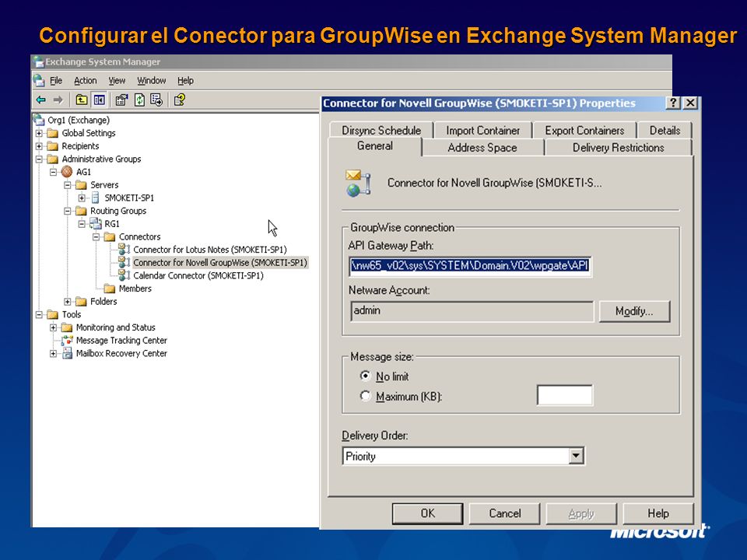This screenshot has height=560, width=747.
Task: Expand the Global Settings node
Action: pyautogui.click(x=39, y=133)
